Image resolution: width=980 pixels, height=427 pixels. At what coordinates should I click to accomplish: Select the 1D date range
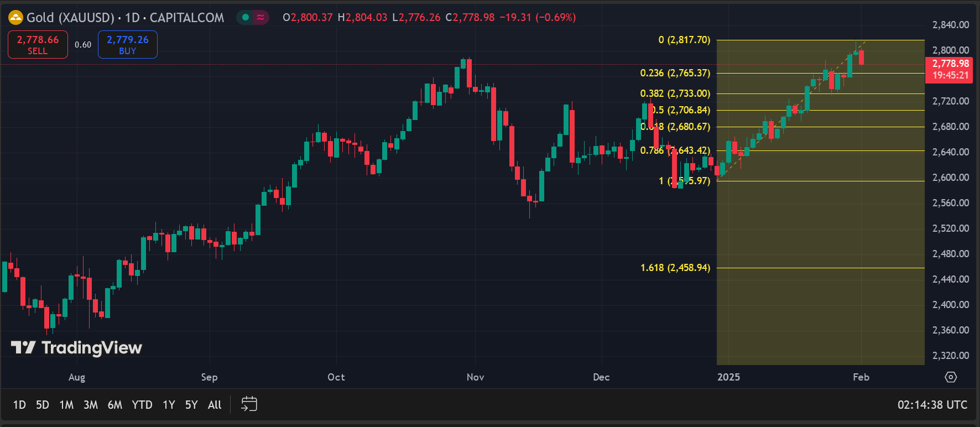coord(19,405)
